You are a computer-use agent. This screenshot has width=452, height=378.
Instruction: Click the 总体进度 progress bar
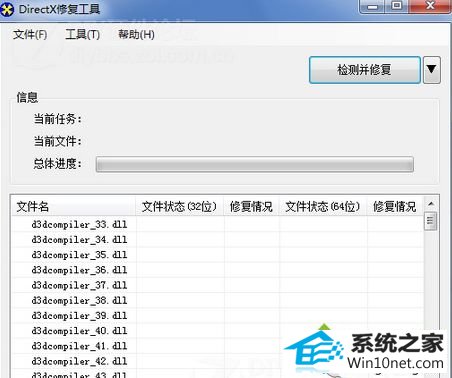tap(255, 164)
